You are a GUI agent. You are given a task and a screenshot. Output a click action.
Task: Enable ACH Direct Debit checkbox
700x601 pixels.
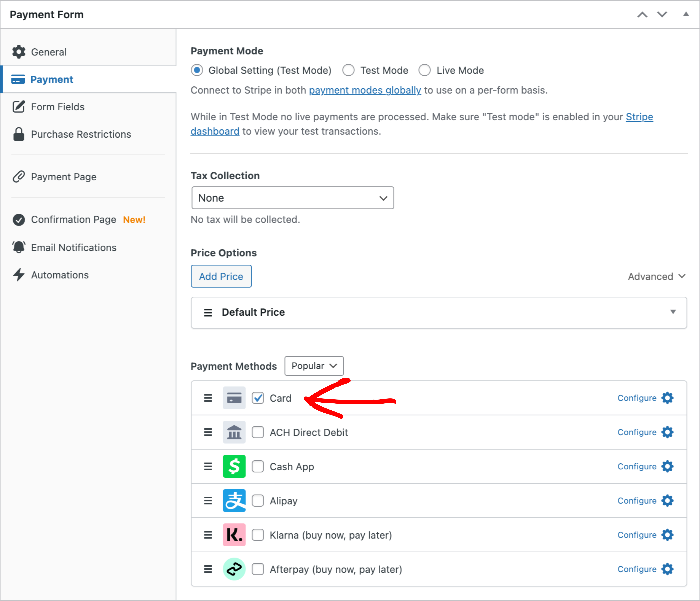coord(258,432)
